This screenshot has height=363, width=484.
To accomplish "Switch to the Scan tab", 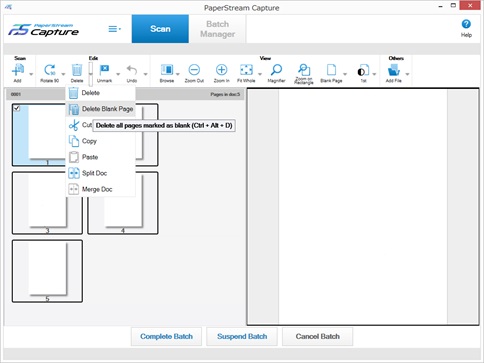I will click(x=160, y=29).
